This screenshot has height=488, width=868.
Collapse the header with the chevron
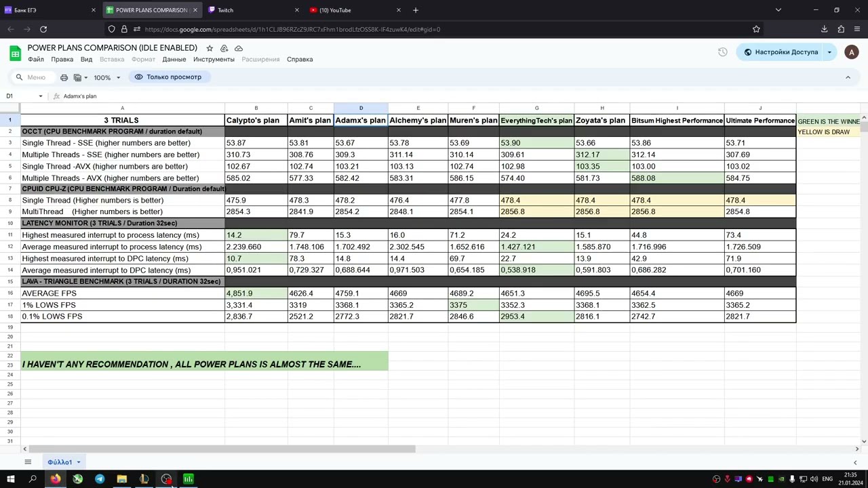pos(848,77)
